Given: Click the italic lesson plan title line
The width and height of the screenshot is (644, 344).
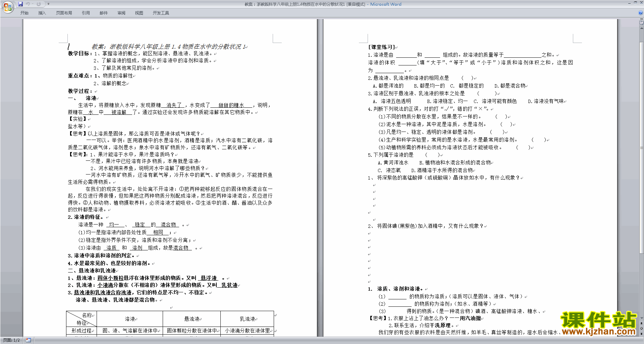Looking at the screenshot, I should point(169,47).
